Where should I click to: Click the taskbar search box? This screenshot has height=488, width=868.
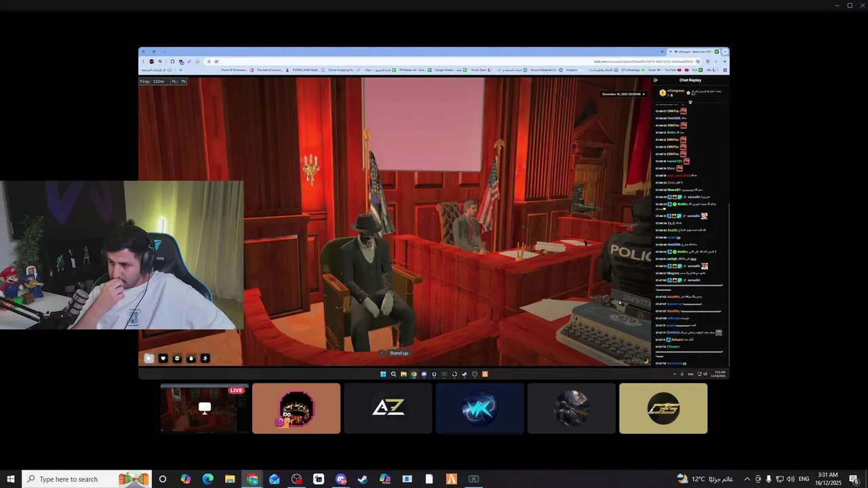click(x=87, y=479)
